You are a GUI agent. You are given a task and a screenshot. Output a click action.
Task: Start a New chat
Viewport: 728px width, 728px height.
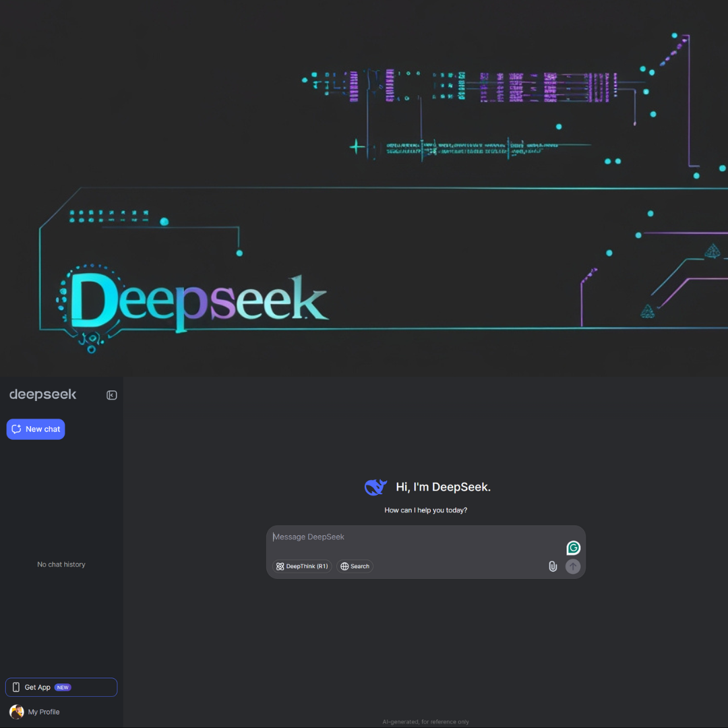[x=36, y=429]
